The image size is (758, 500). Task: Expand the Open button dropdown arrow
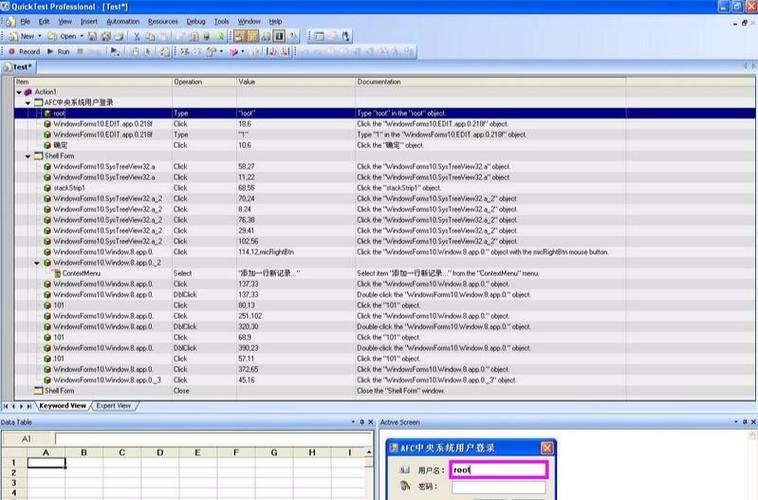81,36
